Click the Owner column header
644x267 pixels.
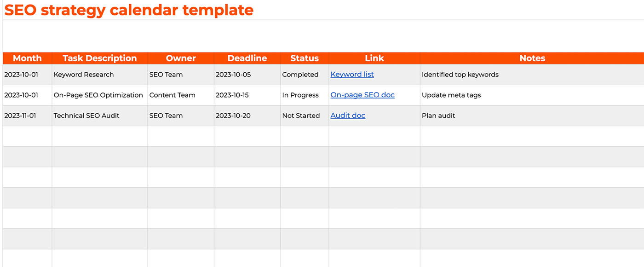[x=181, y=58]
